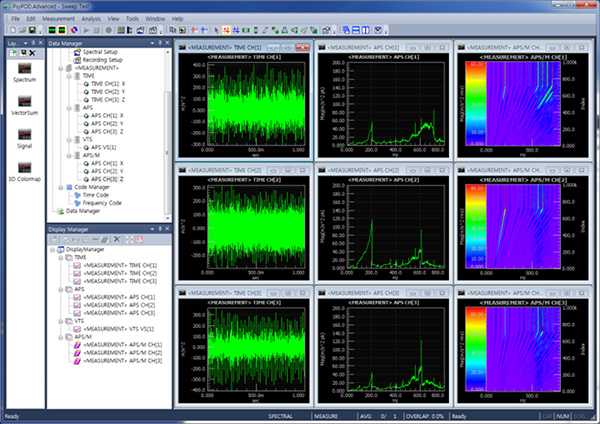Collapse the Code Manager tree node
The image size is (600, 424).
pos(62,186)
